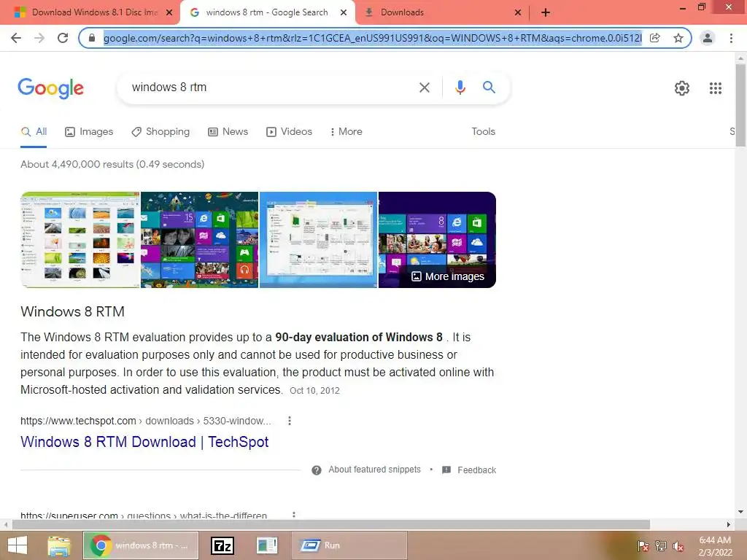This screenshot has height=560, width=747.
Task: Switch to News results
Action: click(x=228, y=132)
